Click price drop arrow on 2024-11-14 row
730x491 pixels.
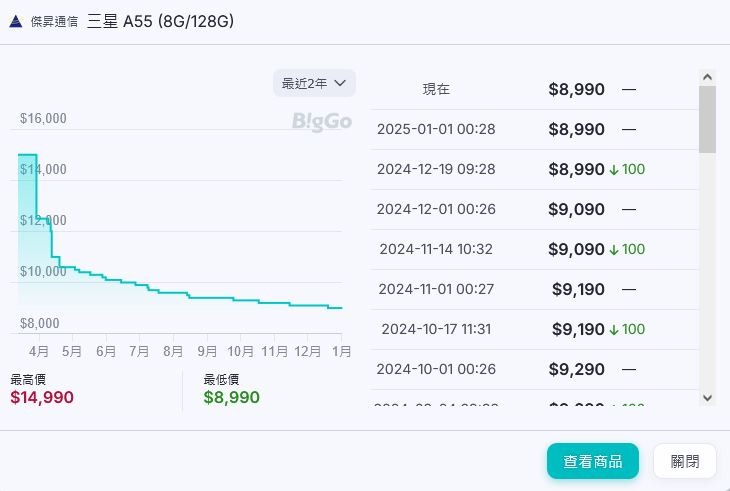pyautogui.click(x=614, y=249)
